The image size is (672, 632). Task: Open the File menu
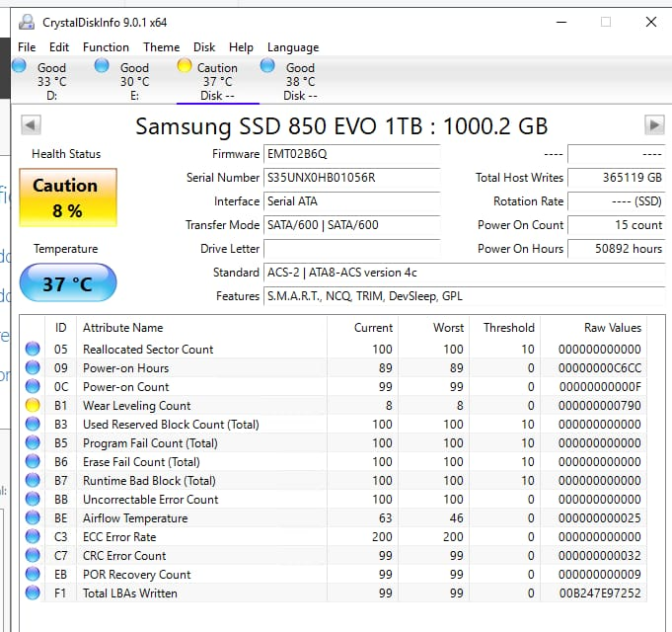[x=27, y=47]
